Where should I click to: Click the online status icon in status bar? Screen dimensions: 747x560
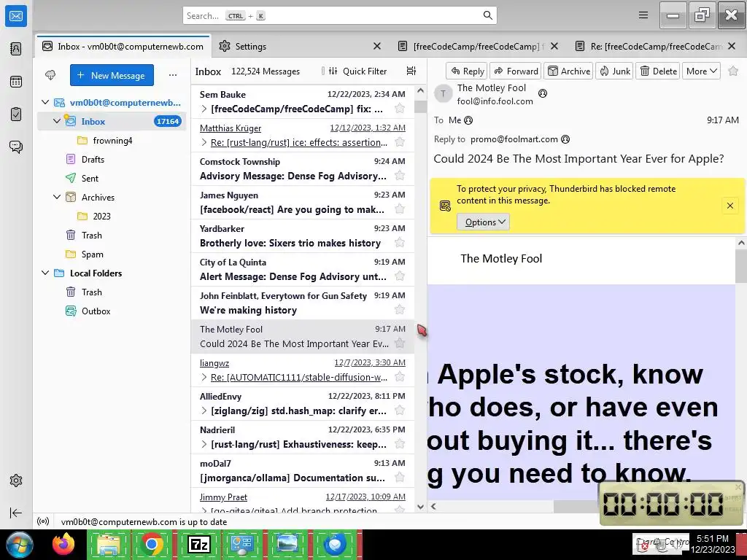coord(43,521)
